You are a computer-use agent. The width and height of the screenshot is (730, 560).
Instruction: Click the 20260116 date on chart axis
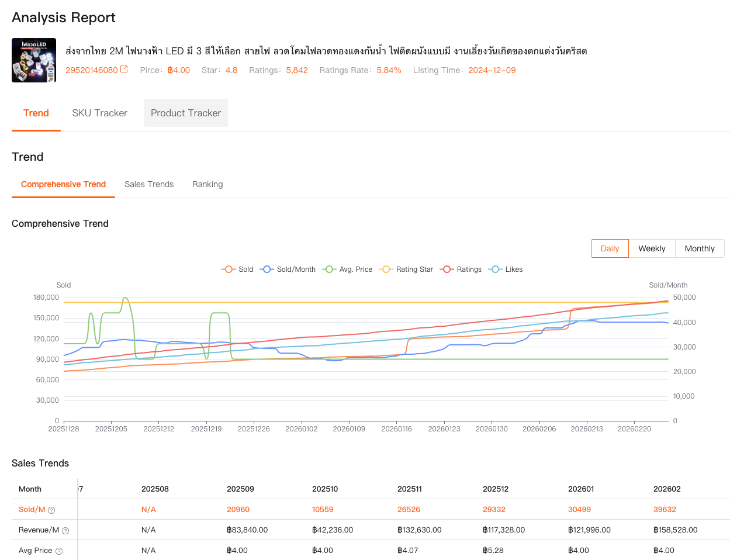pyautogui.click(x=396, y=429)
